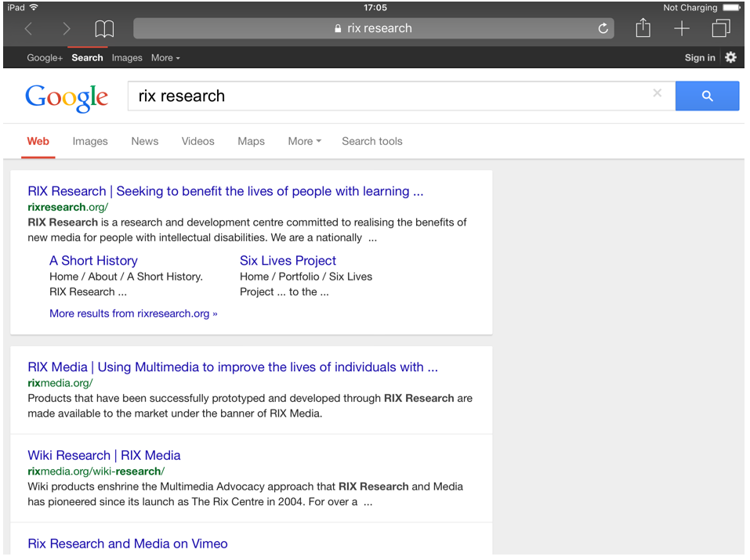This screenshot has height=560, width=750.
Task: Open the RIX Research | Seeking to benefit result
Action: 225,191
